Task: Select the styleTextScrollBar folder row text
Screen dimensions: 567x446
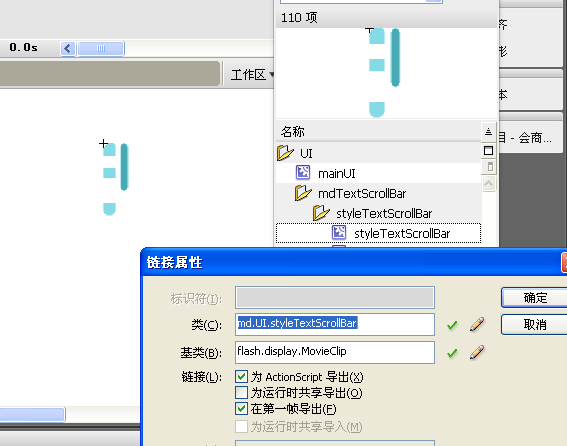Action: pos(384,213)
